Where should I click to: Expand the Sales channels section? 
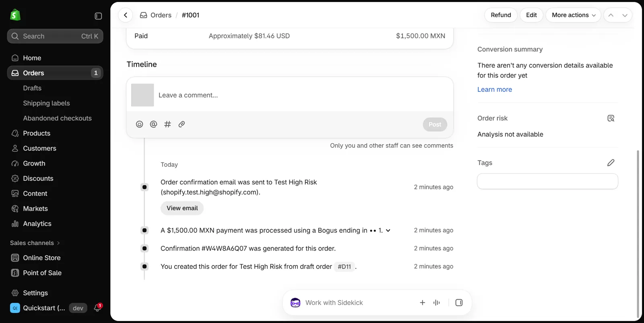tap(35, 243)
